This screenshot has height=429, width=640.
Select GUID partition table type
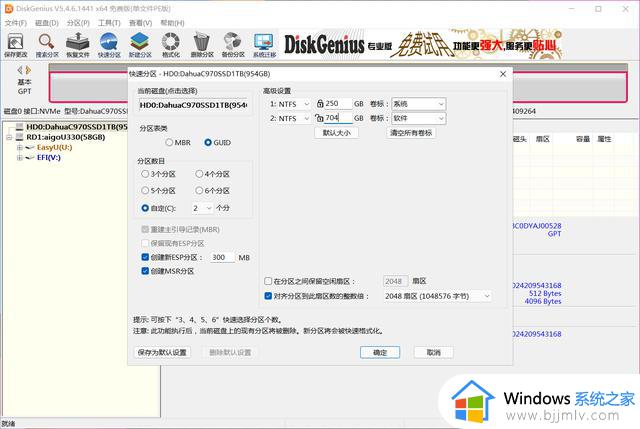tap(217, 142)
